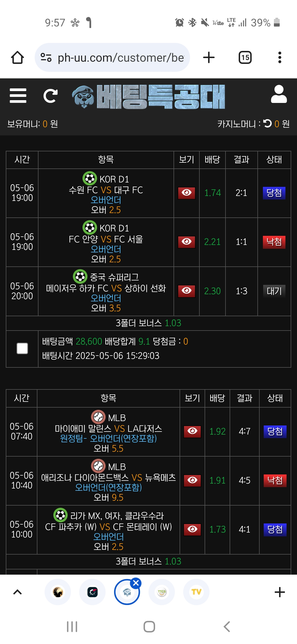The width and height of the screenshot is (297, 644).
Task: View details of the 수원 FC VS 대구 FC bet
Action: click(186, 193)
